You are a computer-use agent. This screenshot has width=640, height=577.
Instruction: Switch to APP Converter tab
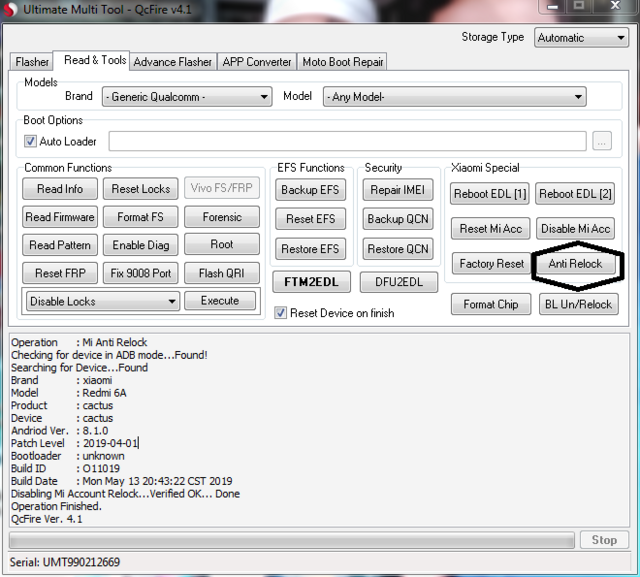click(x=257, y=62)
